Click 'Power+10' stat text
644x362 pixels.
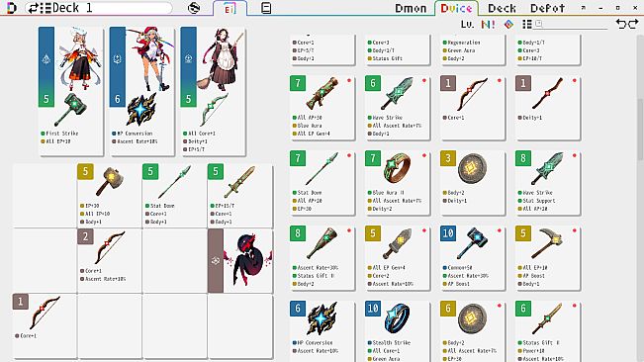(x=534, y=351)
